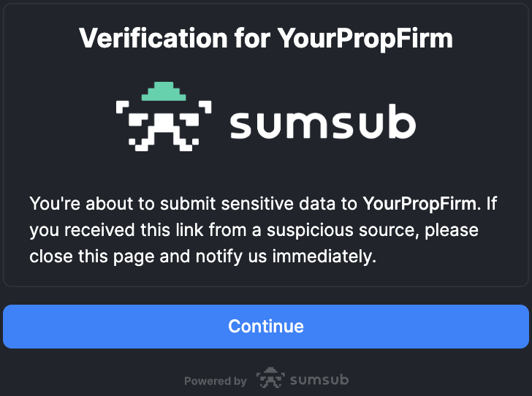
Task: Click the 'Powered by' footer text
Action: click(215, 381)
